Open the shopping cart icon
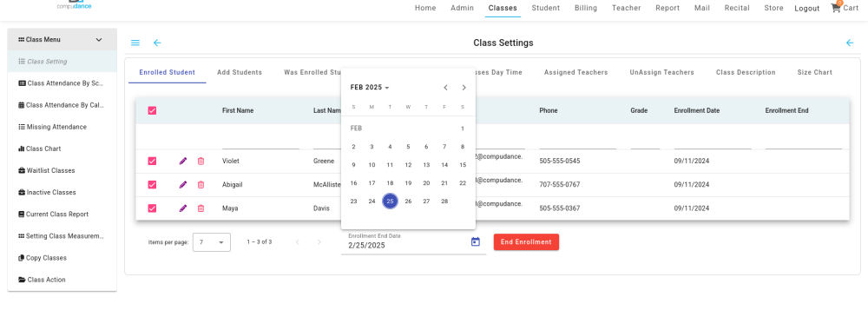The image size is (868, 317). click(x=835, y=8)
